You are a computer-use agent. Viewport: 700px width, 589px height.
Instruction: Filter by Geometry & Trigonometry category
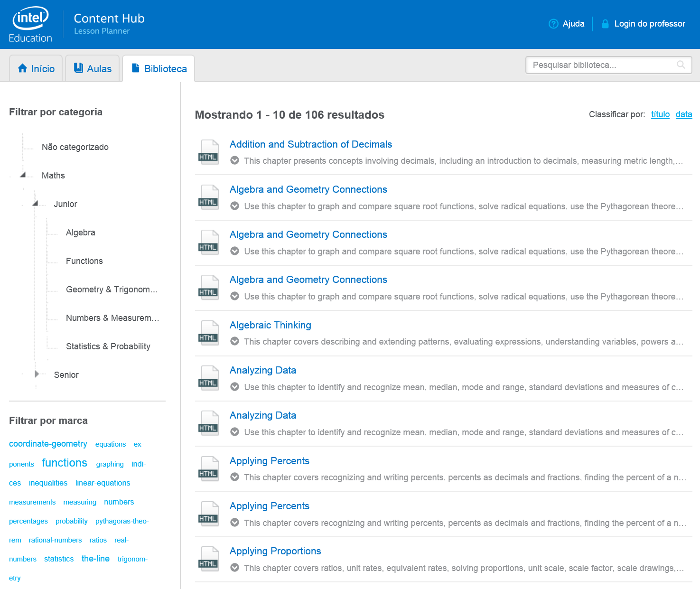coord(112,290)
